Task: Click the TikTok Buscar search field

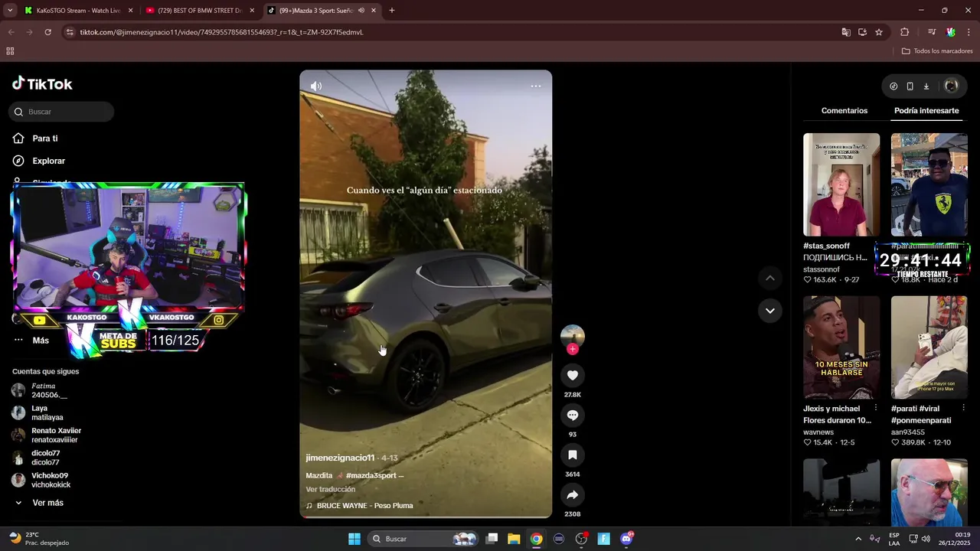Action: click(61, 112)
